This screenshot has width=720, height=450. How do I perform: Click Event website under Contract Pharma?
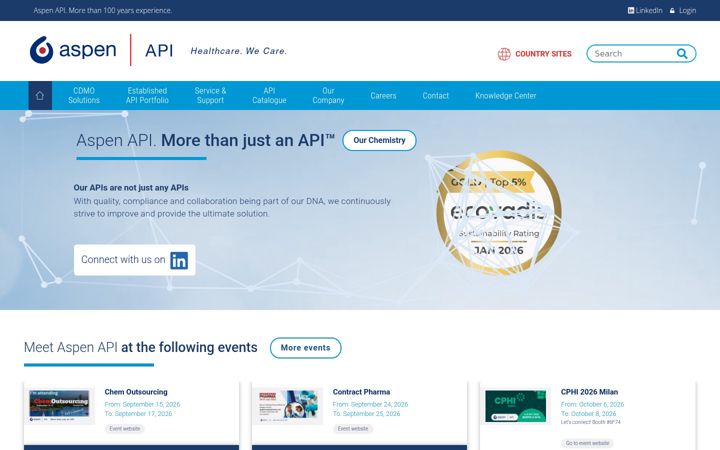[x=353, y=429]
